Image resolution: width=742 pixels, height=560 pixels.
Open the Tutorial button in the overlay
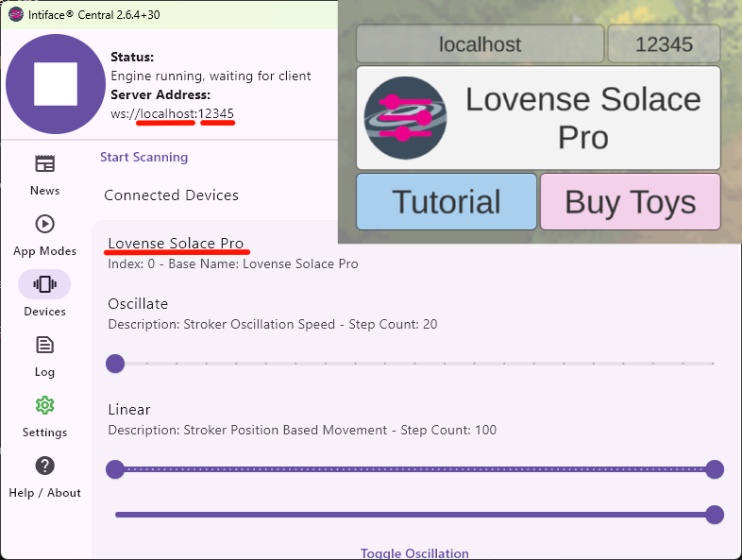[447, 202]
